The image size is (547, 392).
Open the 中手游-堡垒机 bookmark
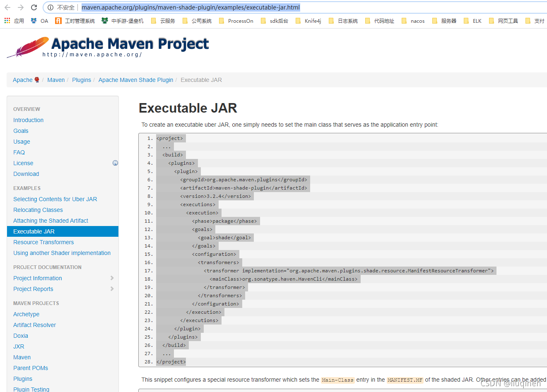[x=123, y=21]
